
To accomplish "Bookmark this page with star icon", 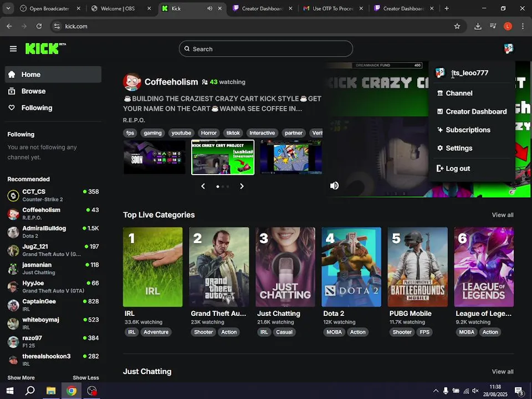I will pos(457,26).
